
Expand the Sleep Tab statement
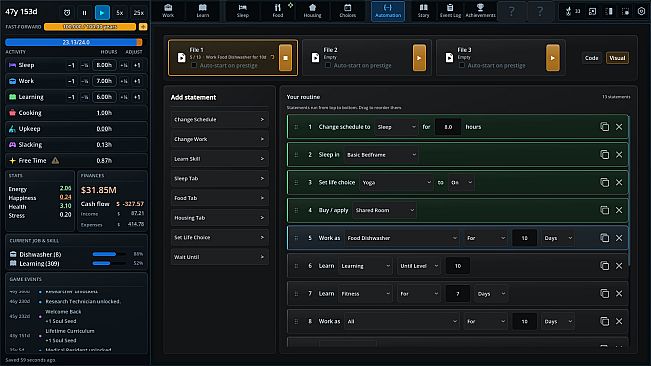click(x=219, y=178)
